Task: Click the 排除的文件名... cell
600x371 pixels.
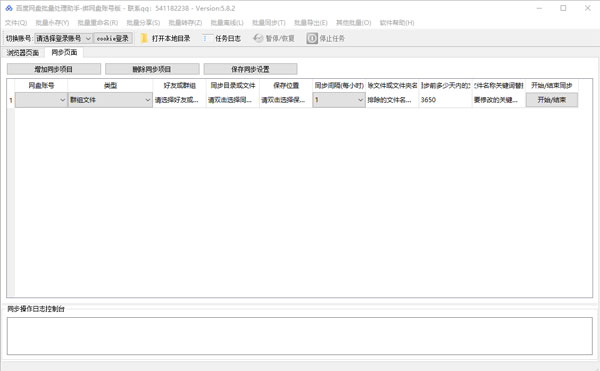Action: click(392, 100)
